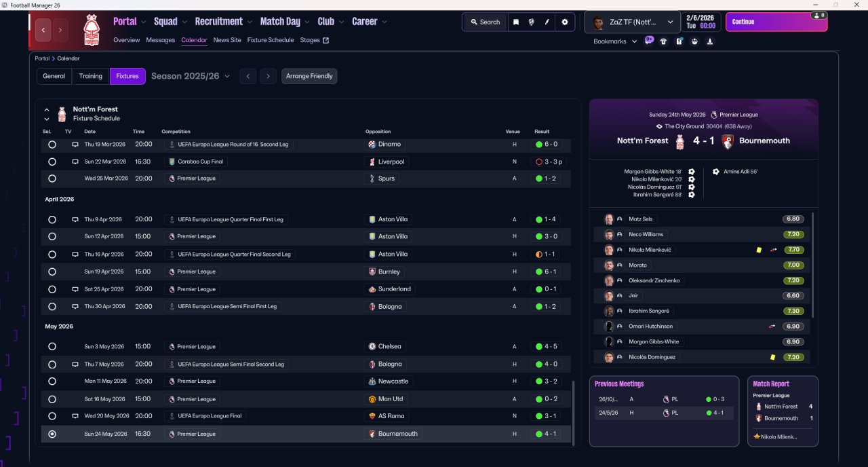The image size is (868, 467).
Task: Open the Career menu dropdown
Action: coord(370,22)
